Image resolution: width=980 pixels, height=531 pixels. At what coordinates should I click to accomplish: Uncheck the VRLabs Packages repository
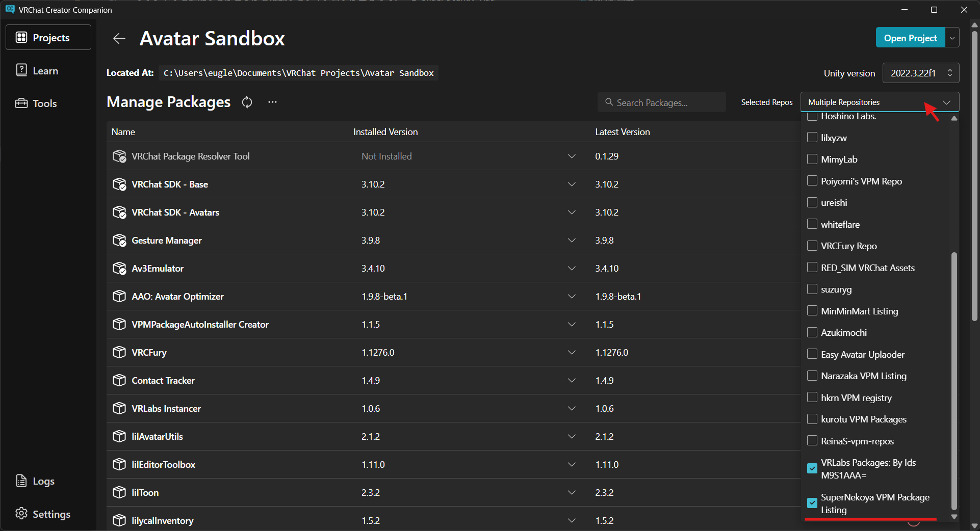tap(812, 469)
